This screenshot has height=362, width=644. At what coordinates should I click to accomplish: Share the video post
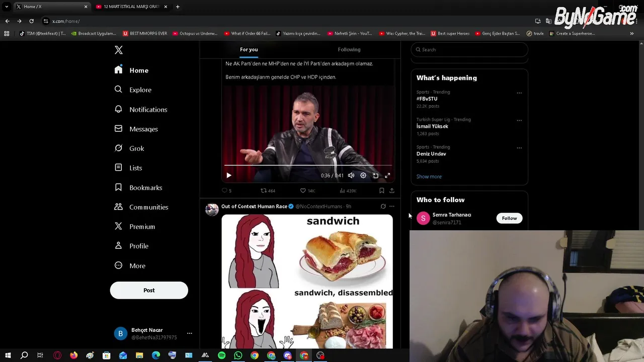pos(392,191)
